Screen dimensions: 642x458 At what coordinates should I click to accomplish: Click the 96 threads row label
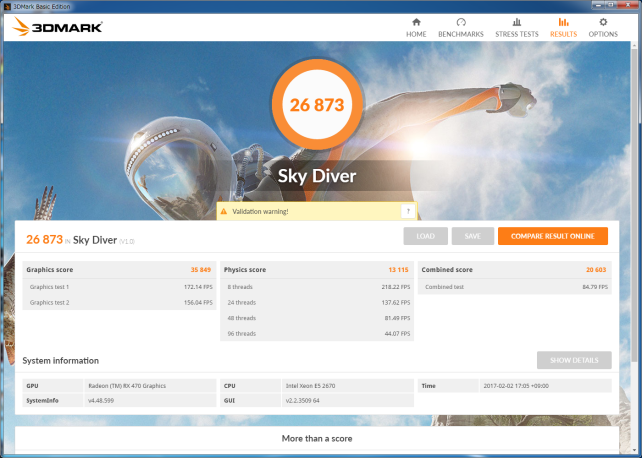pyautogui.click(x=242, y=334)
